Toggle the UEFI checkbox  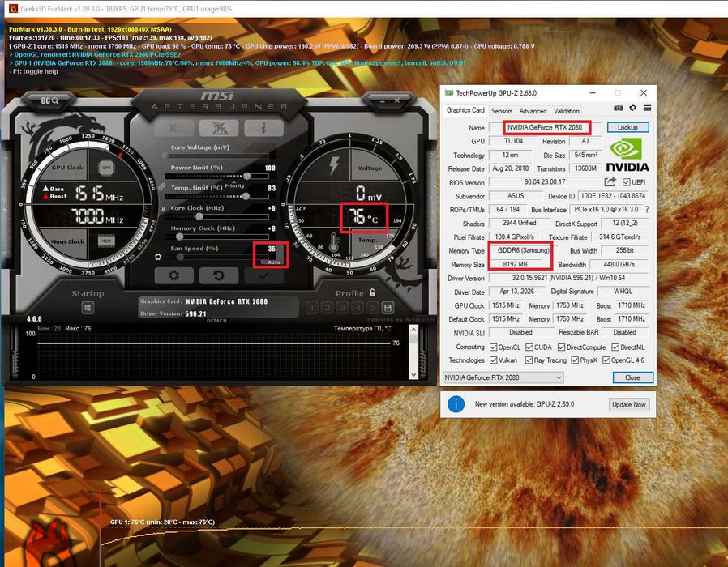click(627, 182)
